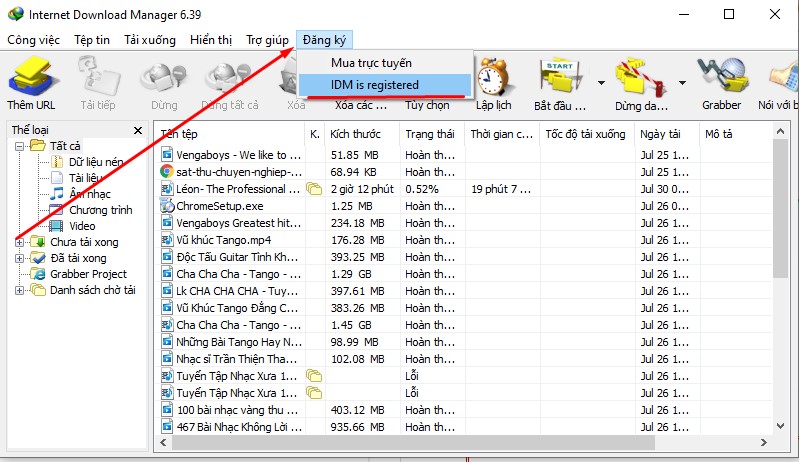Image resolution: width=799 pixels, height=462 pixels.
Task: Select sat-thu-chuyen-nghiep file row
Action: tap(464, 172)
